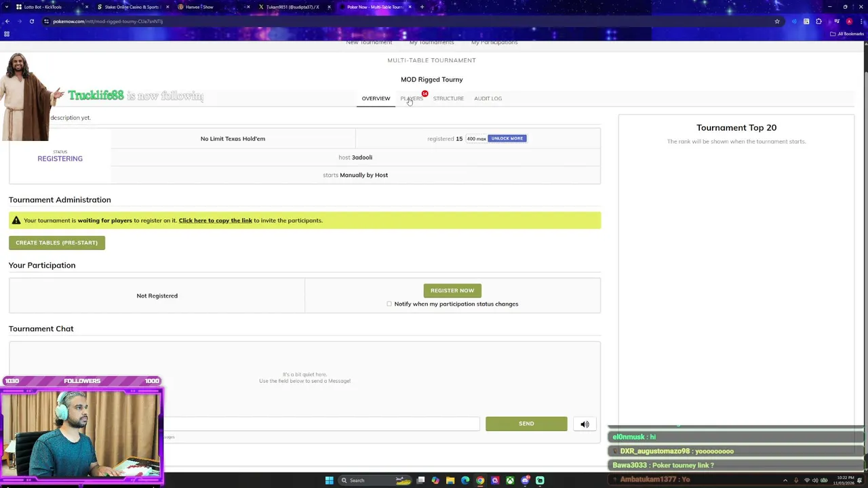Open Chrome profile avatar A

pos(849,21)
